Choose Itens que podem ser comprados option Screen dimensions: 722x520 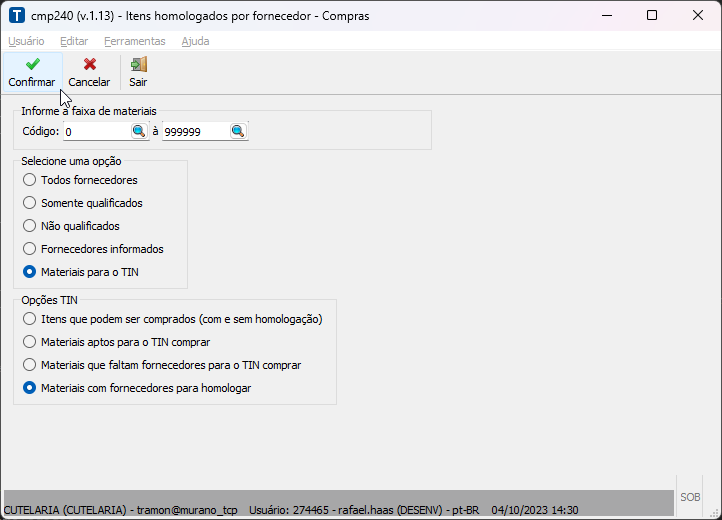(30, 319)
